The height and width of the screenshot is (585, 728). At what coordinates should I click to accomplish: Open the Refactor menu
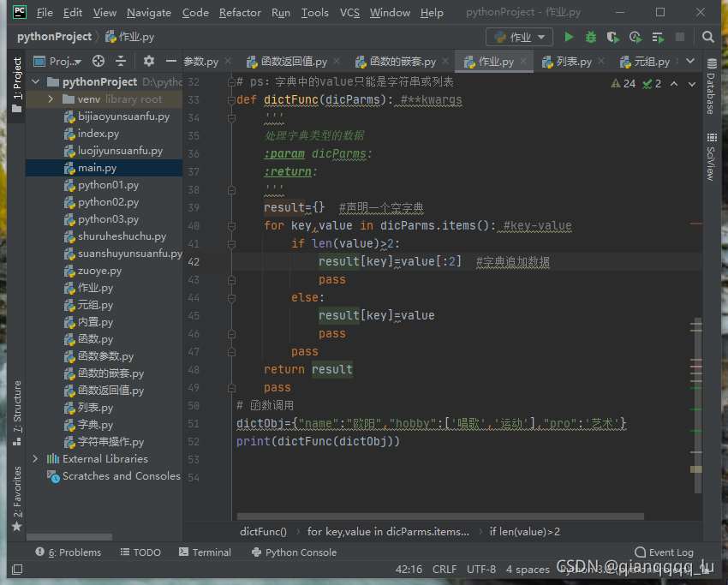(240, 13)
